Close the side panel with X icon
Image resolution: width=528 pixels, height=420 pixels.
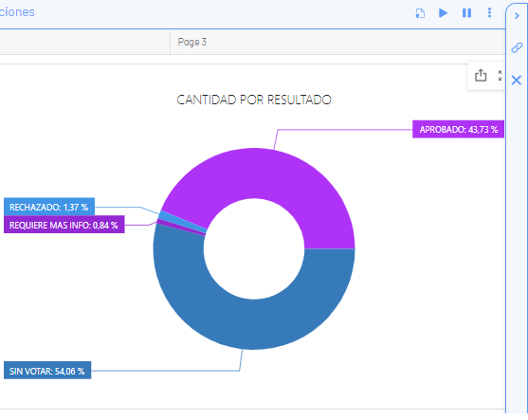pos(517,81)
